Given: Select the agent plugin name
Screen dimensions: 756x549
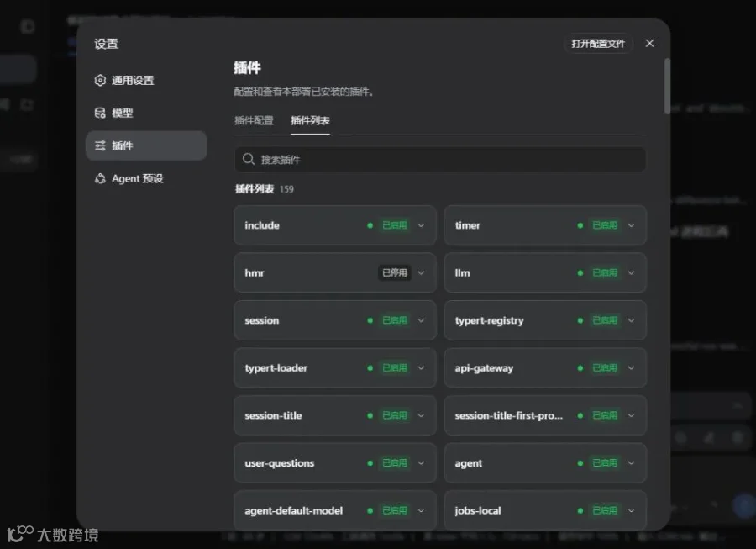Looking at the screenshot, I should pos(468,463).
